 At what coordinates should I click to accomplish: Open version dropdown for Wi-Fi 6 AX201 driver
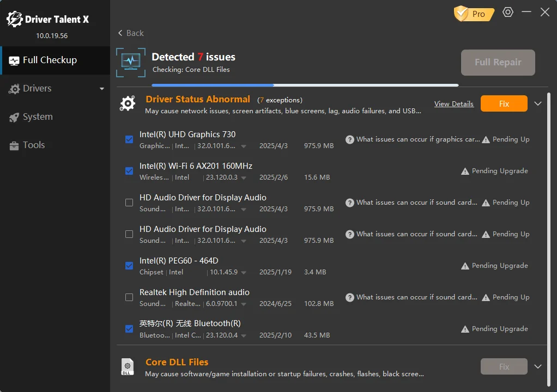(244, 177)
